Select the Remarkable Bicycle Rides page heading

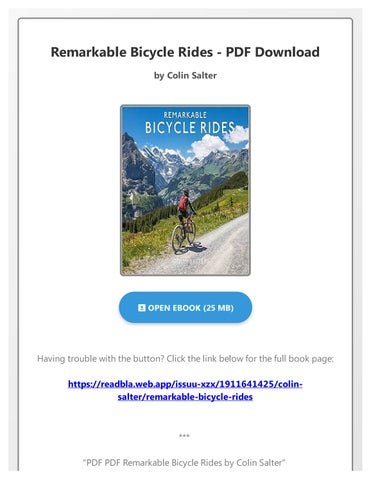coord(185,52)
